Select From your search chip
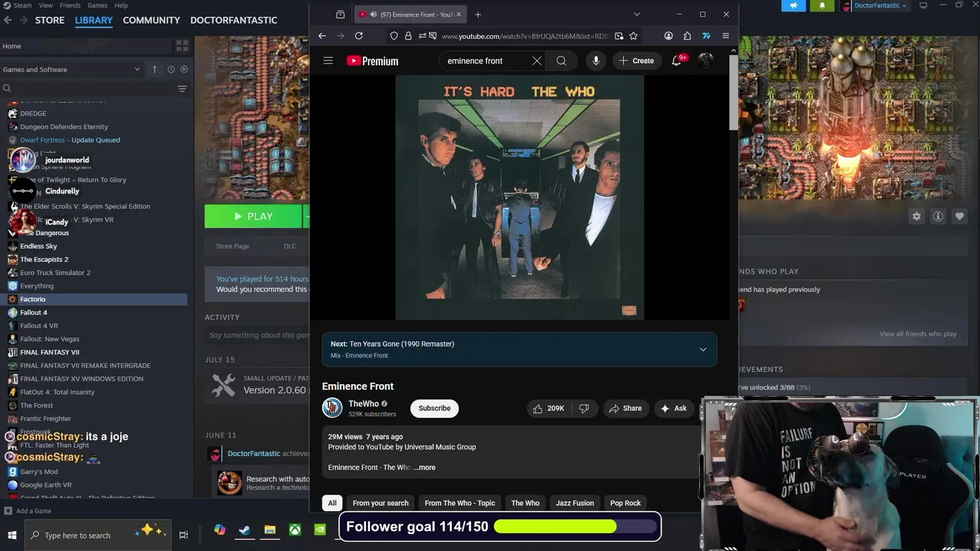The height and width of the screenshot is (551, 980). coord(381,503)
